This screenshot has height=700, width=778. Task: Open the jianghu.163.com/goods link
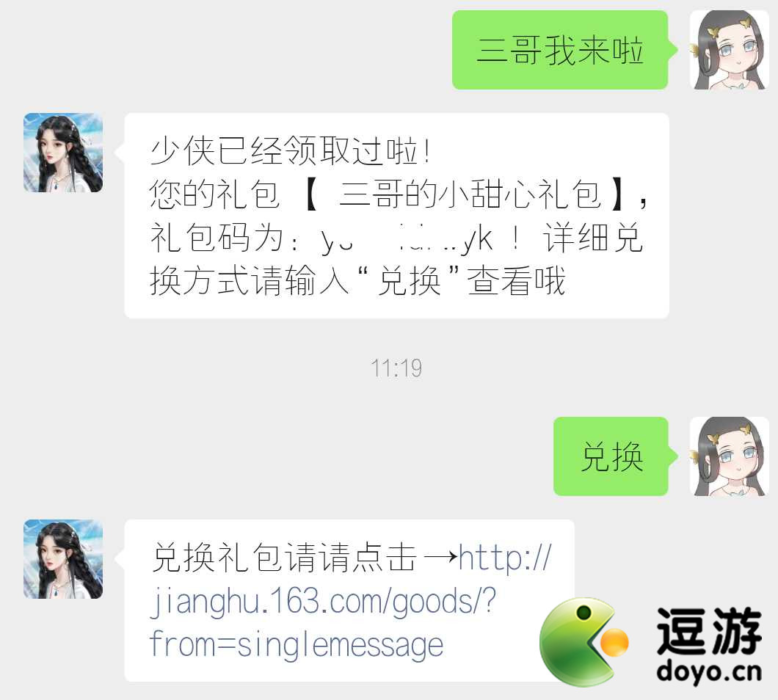322,601
